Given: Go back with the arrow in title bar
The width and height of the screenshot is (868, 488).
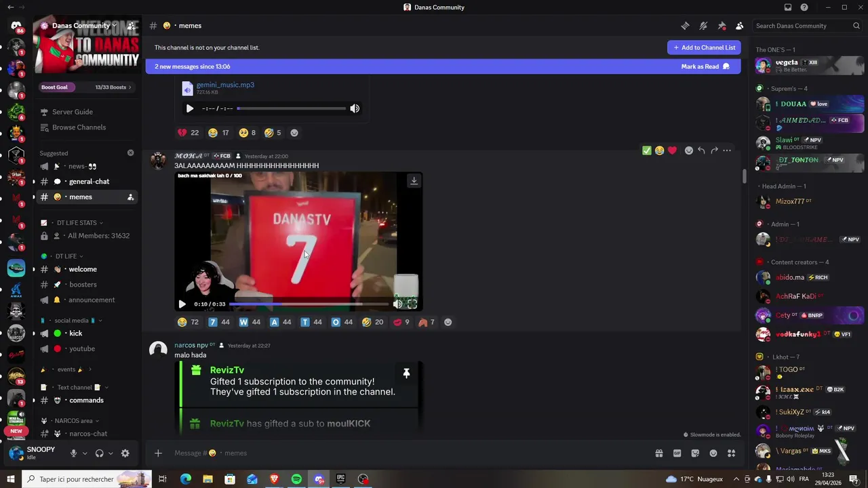Looking at the screenshot, I should pyautogui.click(x=10, y=7).
